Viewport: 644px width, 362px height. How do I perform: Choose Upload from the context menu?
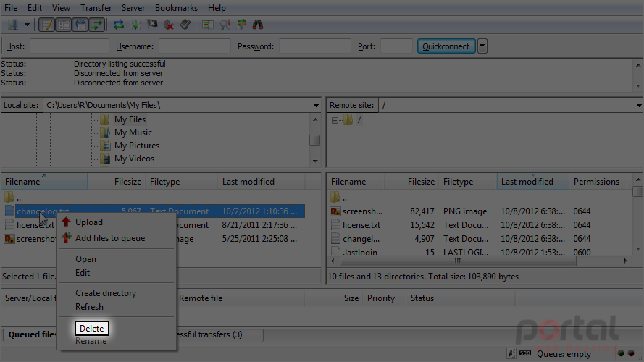(x=88, y=222)
